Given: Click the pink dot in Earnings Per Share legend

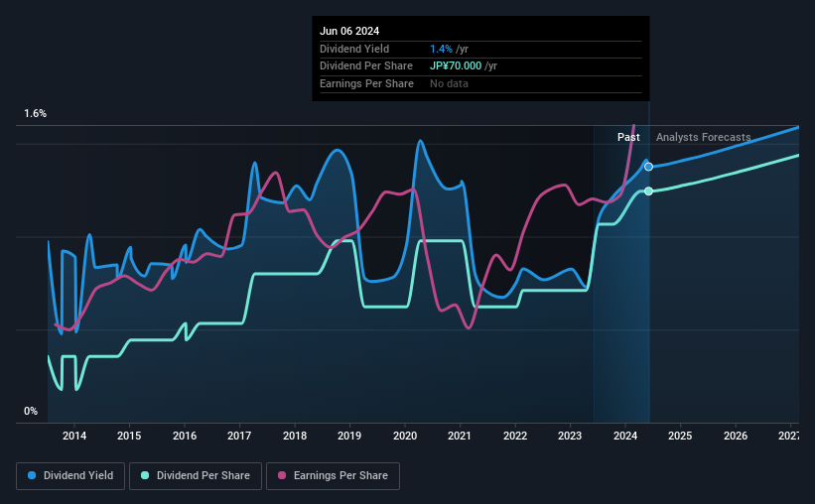Looking at the screenshot, I should point(282,475).
